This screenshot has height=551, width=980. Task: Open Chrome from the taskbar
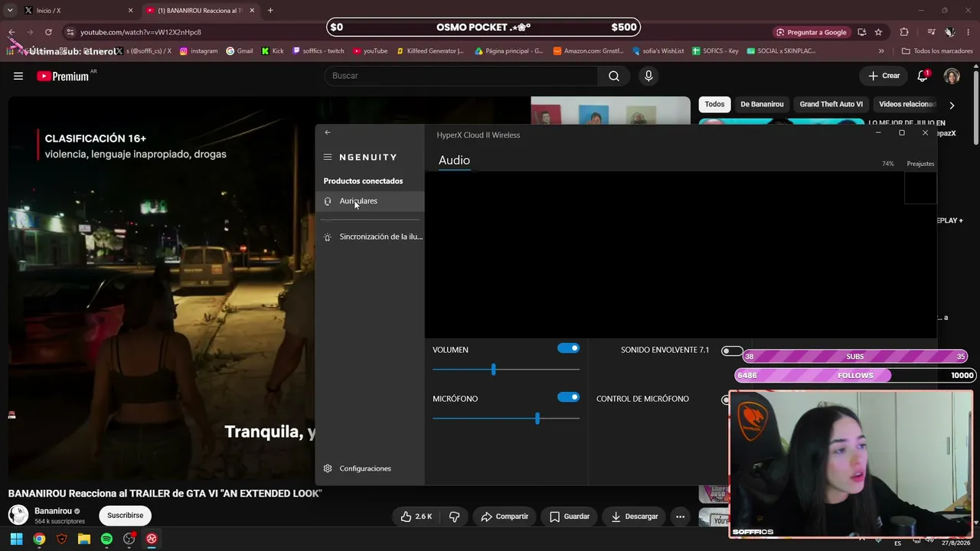(39, 539)
